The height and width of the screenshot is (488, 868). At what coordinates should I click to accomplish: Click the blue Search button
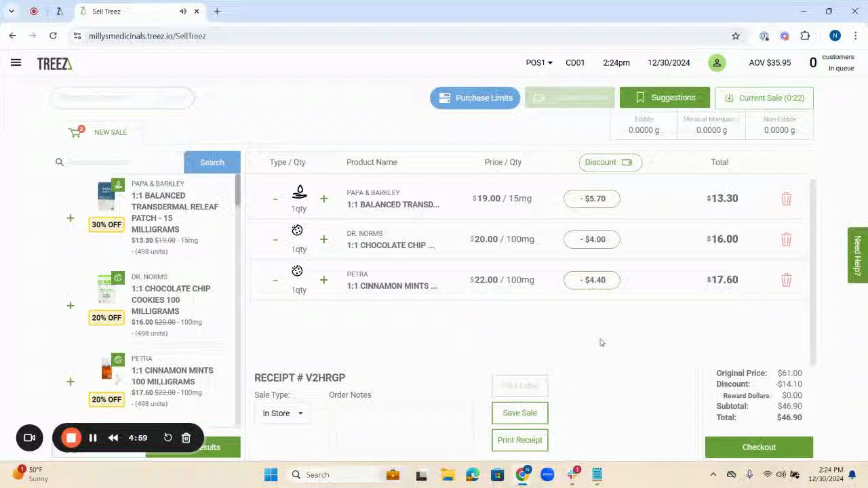212,163
